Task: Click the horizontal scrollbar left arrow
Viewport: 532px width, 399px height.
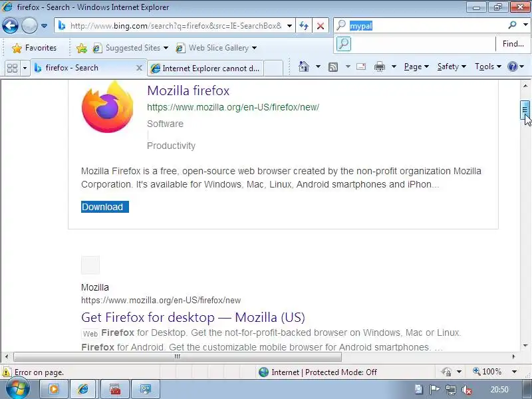Action: (x=7, y=356)
